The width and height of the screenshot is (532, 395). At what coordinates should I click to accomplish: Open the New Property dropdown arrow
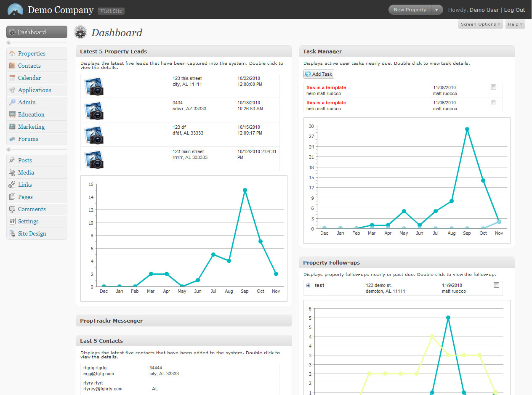point(437,10)
